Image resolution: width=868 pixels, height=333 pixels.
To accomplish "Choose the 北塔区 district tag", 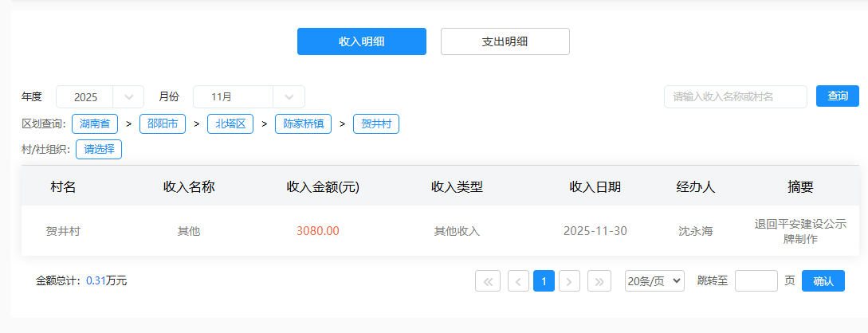I will coord(230,124).
